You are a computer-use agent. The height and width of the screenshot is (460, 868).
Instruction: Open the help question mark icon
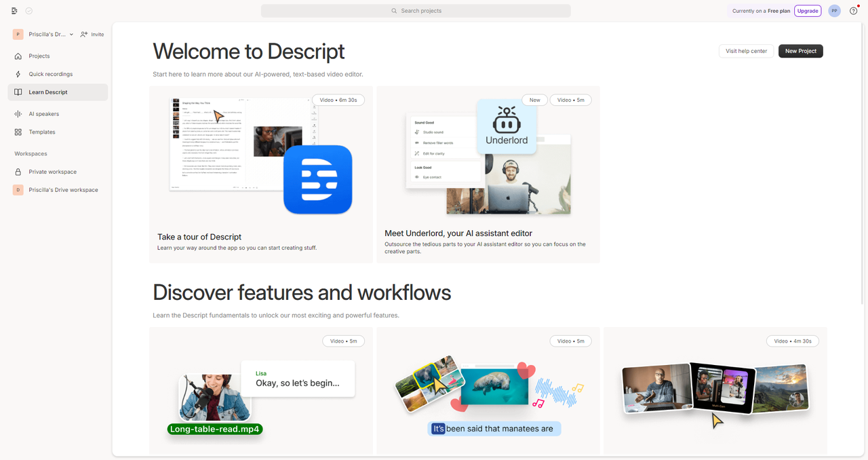(853, 11)
